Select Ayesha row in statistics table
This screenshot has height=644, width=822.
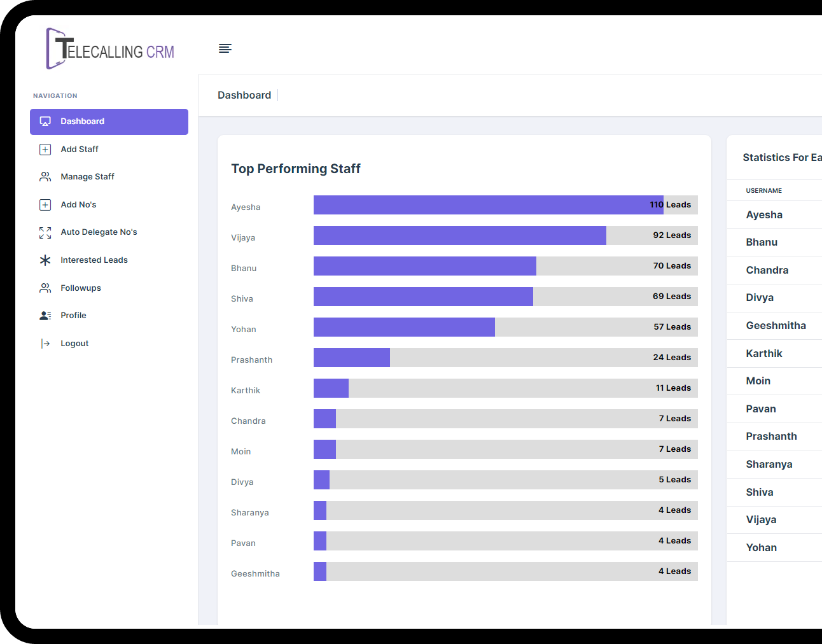[x=774, y=215]
